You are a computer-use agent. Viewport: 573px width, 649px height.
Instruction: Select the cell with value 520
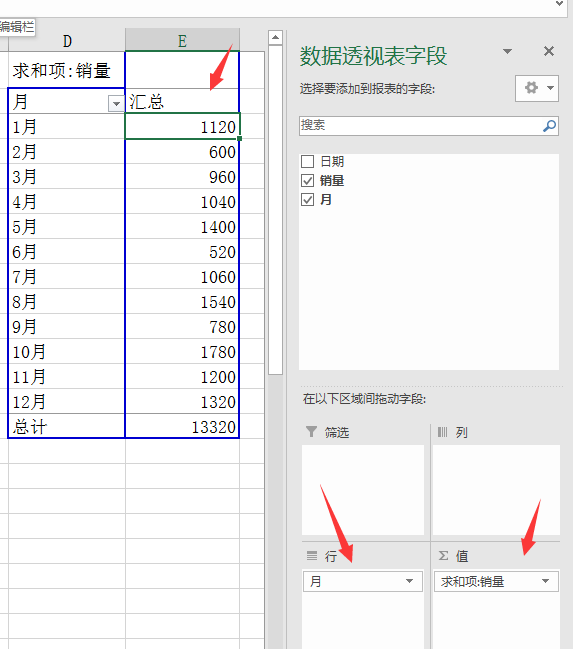coord(182,251)
